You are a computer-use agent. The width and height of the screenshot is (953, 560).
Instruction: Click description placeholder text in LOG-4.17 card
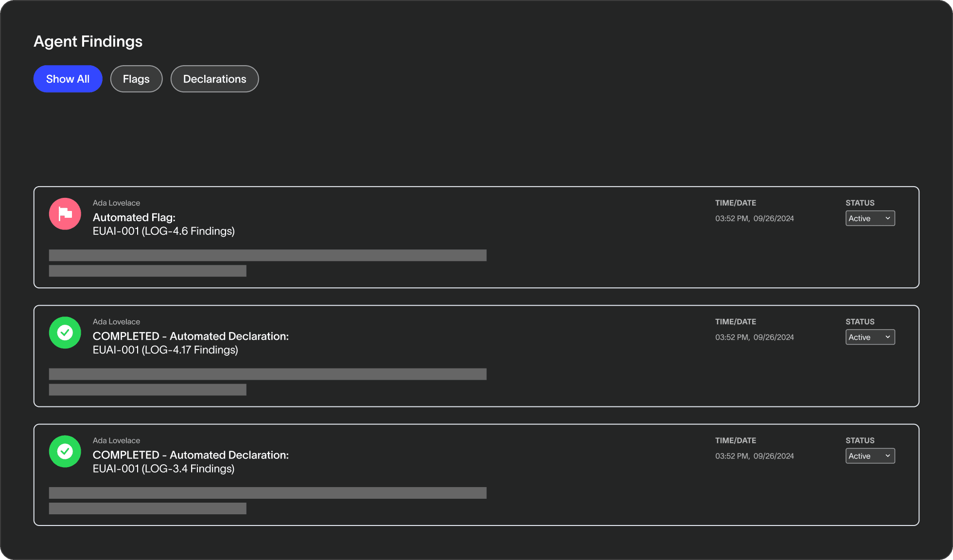267,374
